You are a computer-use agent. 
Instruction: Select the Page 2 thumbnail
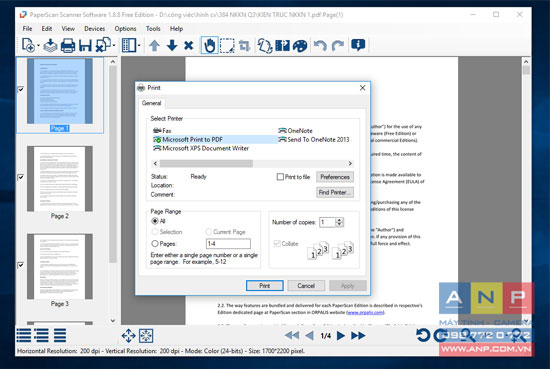click(x=60, y=179)
